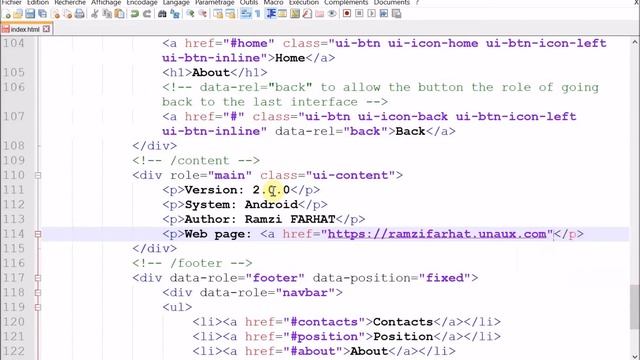
Task: Click line number 104 in the margin
Action: tap(13, 43)
